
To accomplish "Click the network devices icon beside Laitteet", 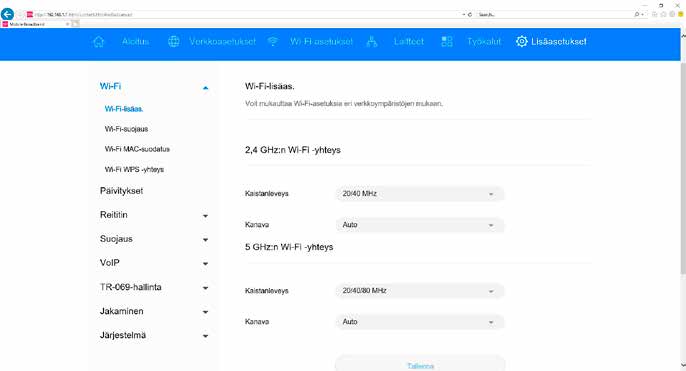I will [372, 42].
